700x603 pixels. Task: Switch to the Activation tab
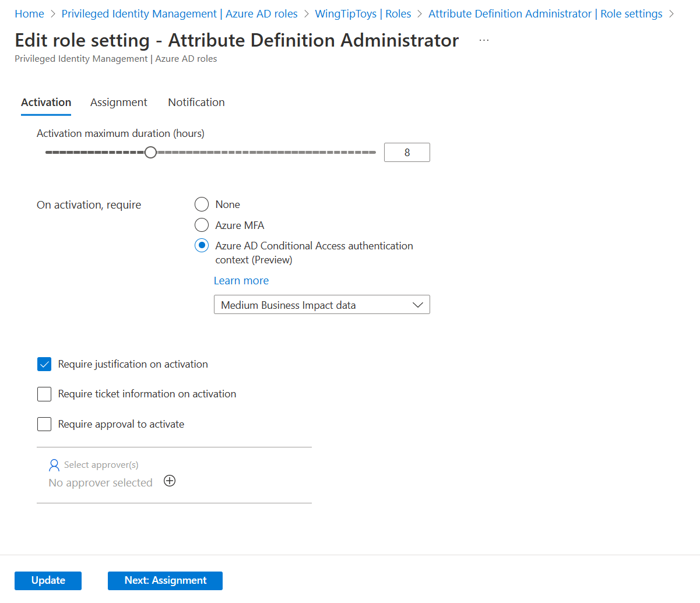(46, 103)
